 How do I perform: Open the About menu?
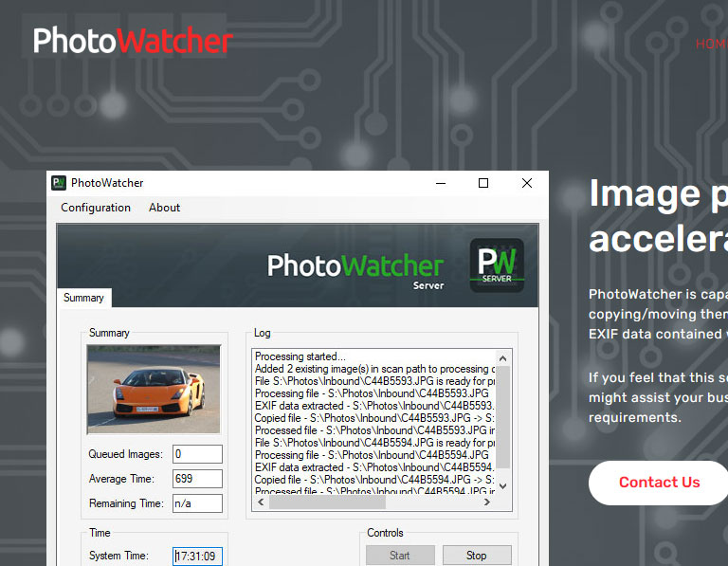[164, 208]
